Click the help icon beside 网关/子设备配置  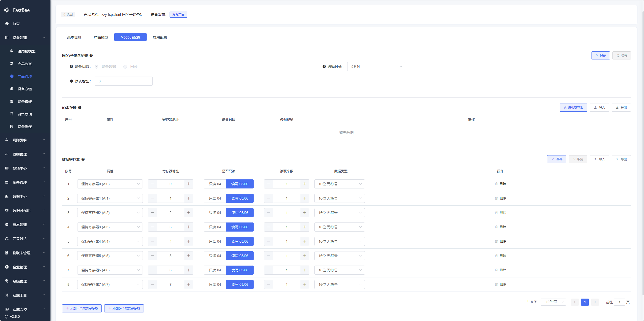click(91, 55)
